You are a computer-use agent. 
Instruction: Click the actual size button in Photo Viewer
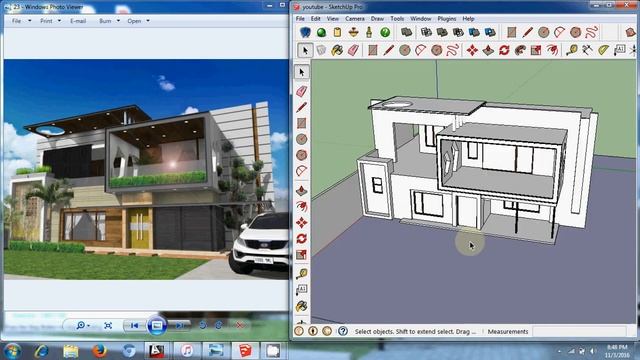click(108, 325)
